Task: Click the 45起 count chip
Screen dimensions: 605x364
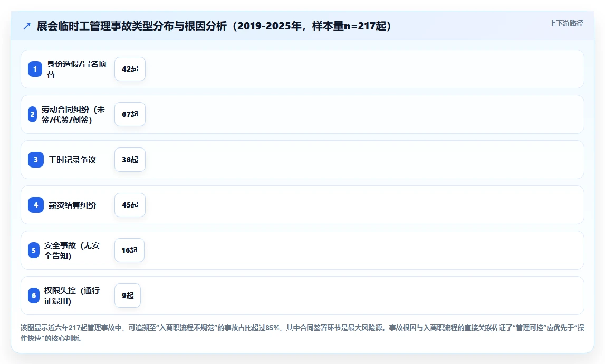Action: 130,205
